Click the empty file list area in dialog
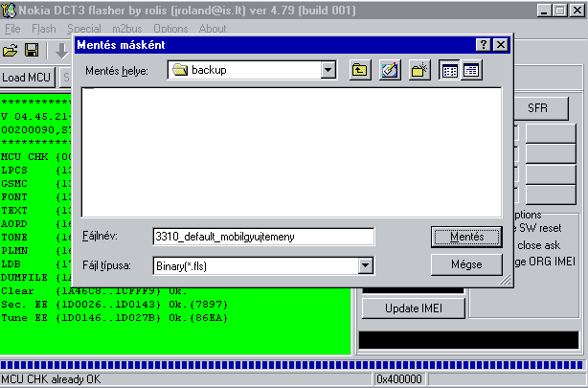Image resolution: width=588 pixels, height=388 pixels. click(x=292, y=152)
